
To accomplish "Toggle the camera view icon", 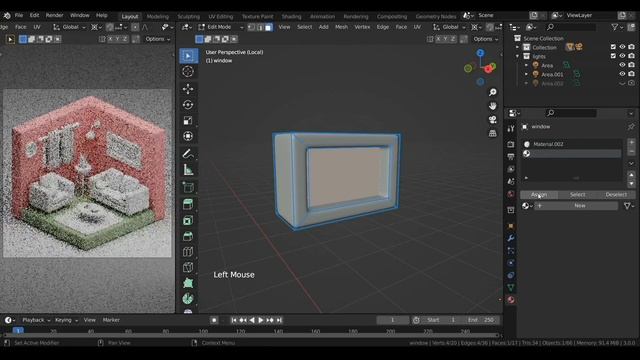I will (493, 120).
